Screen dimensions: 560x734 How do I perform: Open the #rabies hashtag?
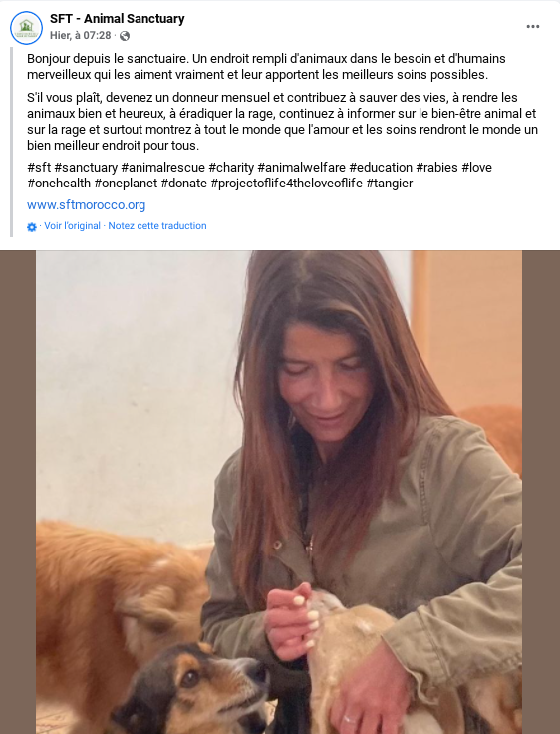point(437,168)
